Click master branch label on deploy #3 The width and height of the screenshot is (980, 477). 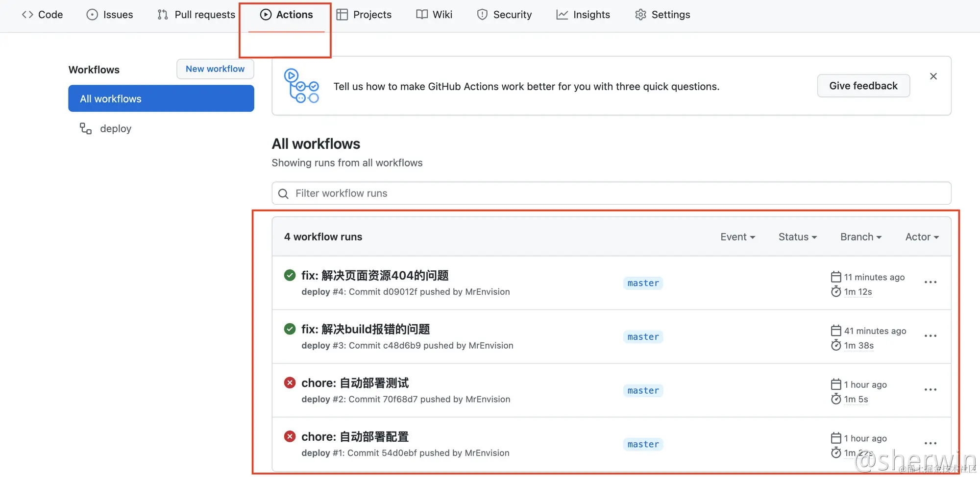point(643,337)
